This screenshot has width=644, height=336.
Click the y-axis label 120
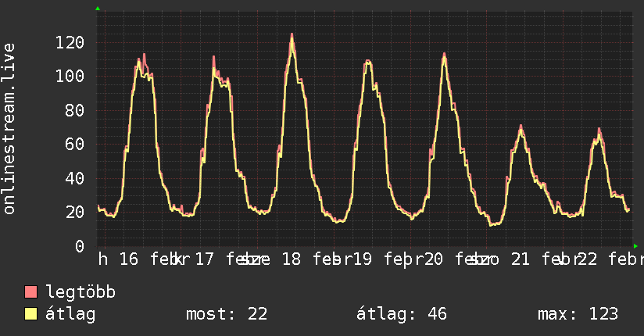(70, 42)
